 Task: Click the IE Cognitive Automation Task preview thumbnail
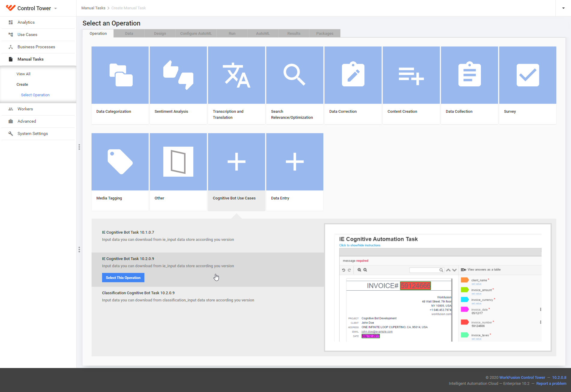coord(438,288)
